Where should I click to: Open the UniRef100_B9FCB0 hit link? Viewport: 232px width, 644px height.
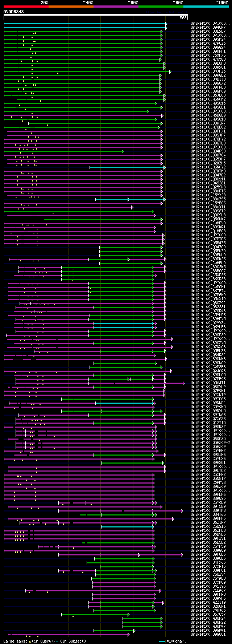pyautogui.click(x=208, y=555)
